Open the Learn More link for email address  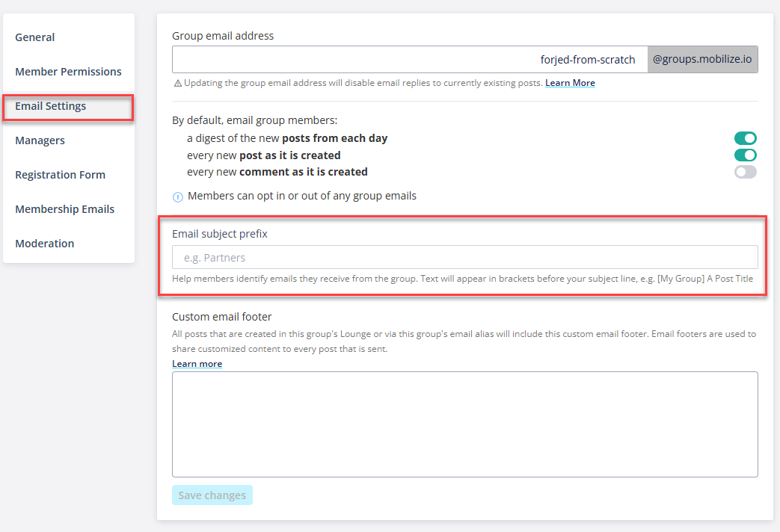click(x=570, y=83)
